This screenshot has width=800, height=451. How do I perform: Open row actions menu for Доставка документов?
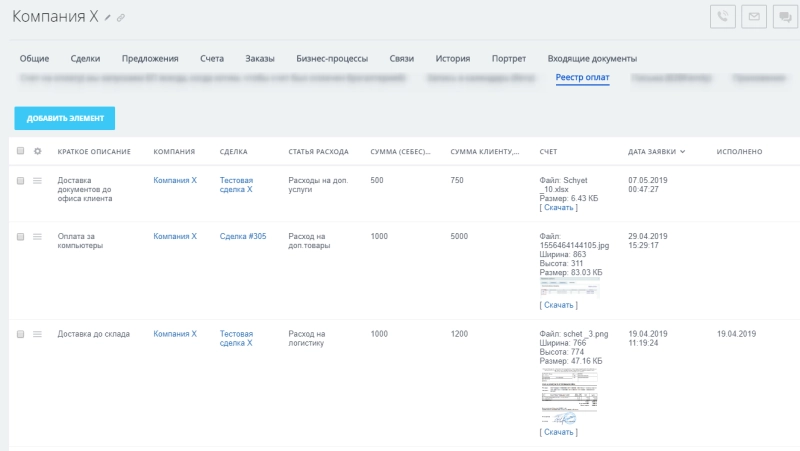(38, 181)
